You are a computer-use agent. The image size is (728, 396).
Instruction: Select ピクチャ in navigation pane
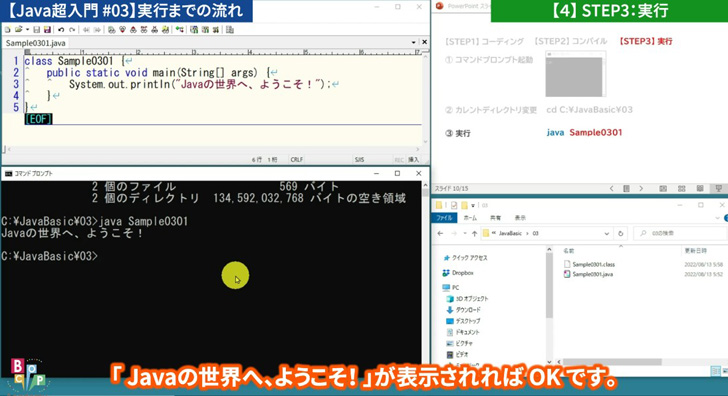click(460, 343)
